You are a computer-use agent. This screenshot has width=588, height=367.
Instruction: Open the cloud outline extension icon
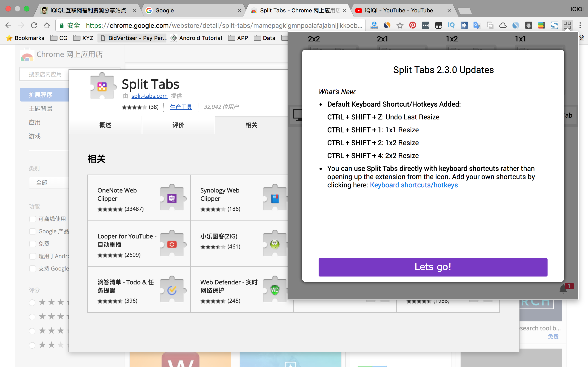pyautogui.click(x=503, y=25)
